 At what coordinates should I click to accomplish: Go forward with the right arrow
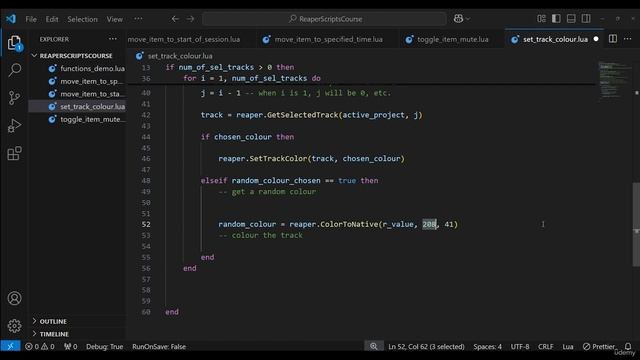(x=190, y=19)
